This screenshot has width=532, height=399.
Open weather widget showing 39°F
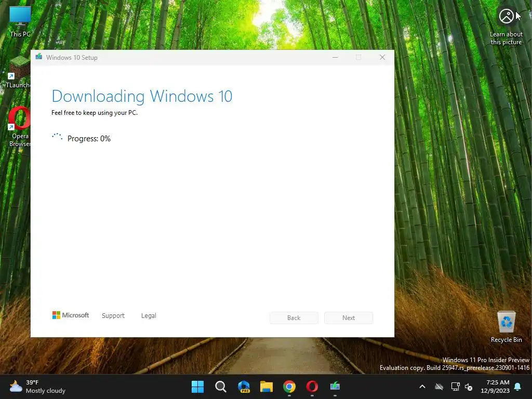pos(37,387)
